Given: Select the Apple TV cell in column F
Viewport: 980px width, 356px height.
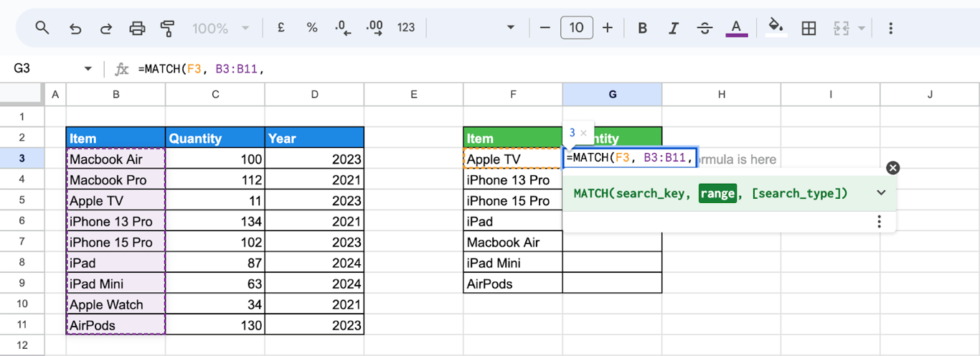Looking at the screenshot, I should pos(513,159).
